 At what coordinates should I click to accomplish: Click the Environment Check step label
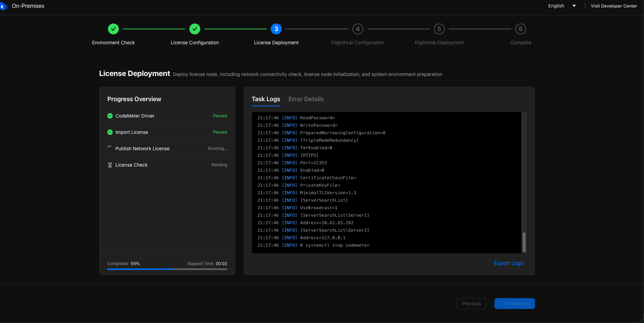(x=113, y=43)
